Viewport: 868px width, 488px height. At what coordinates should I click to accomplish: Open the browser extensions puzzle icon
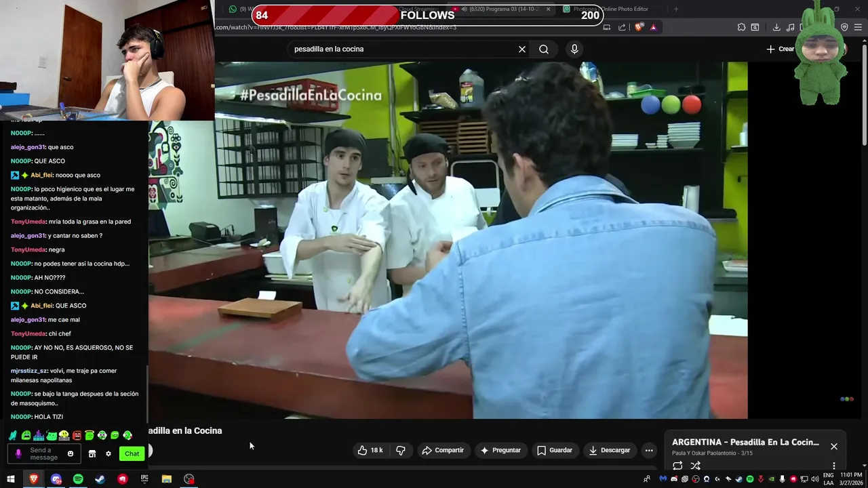coord(741,27)
